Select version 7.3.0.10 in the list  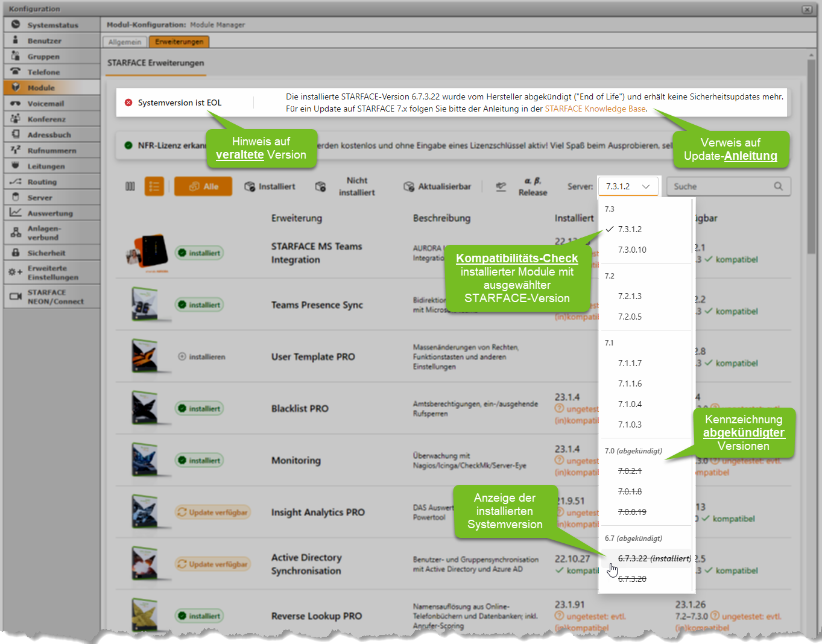(x=646, y=250)
